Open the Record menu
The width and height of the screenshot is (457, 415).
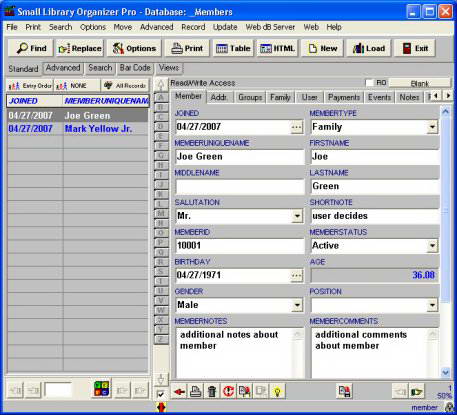coord(193,27)
